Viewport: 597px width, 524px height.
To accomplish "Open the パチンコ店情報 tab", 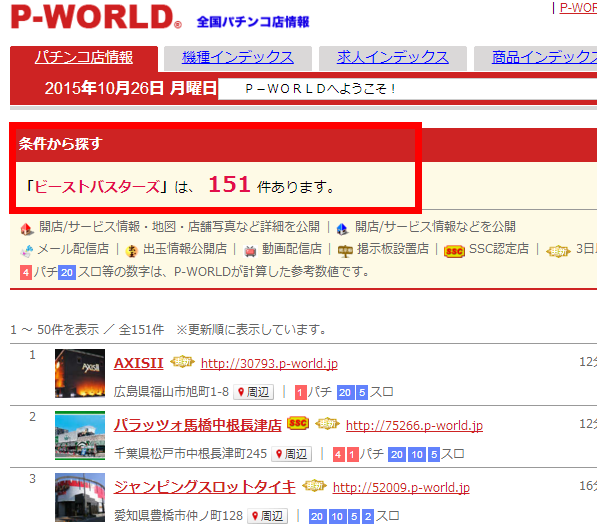I will click(84, 58).
